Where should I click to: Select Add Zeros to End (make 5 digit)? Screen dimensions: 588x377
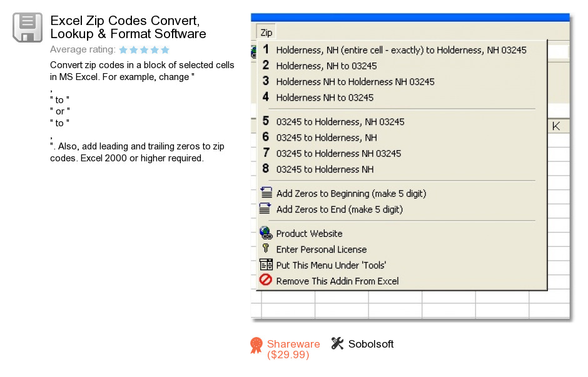(x=402, y=209)
